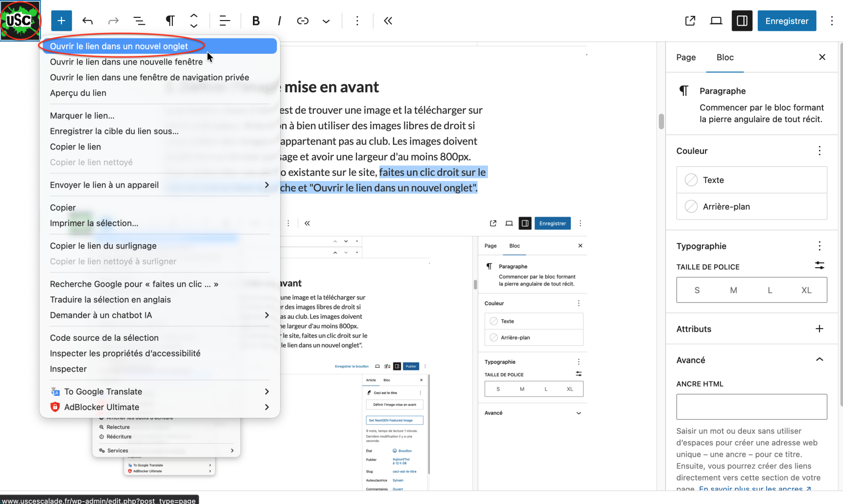The width and height of the screenshot is (843, 504).
Task: Click the Ancre HTML input field
Action: click(x=751, y=407)
